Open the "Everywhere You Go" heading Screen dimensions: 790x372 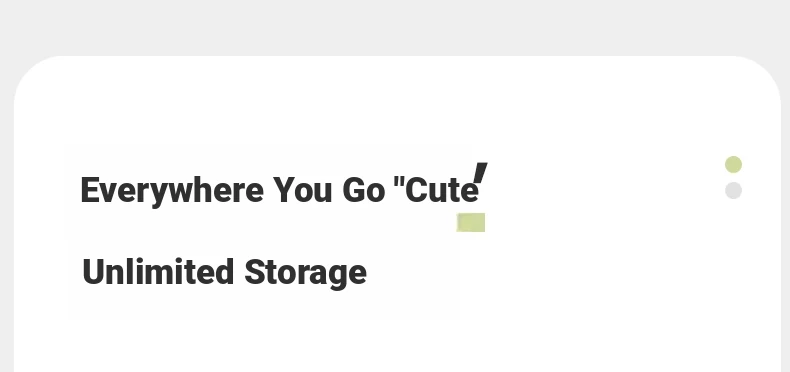tap(280, 191)
